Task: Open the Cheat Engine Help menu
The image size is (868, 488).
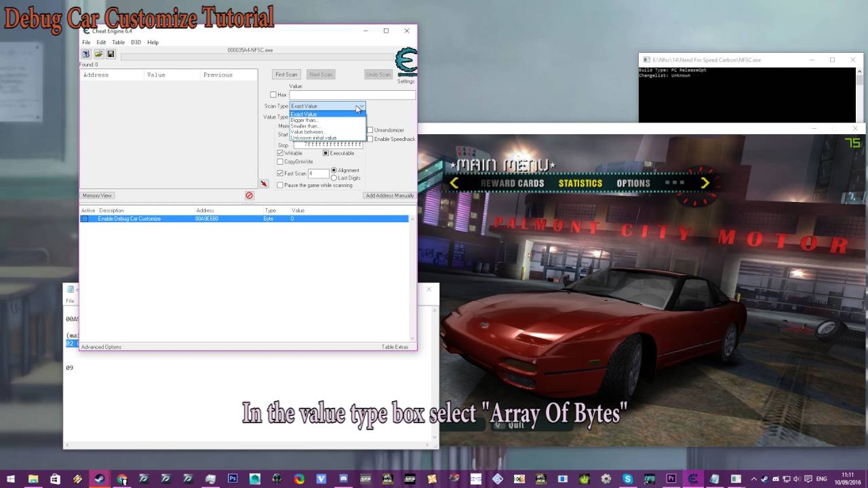Action: pos(153,42)
